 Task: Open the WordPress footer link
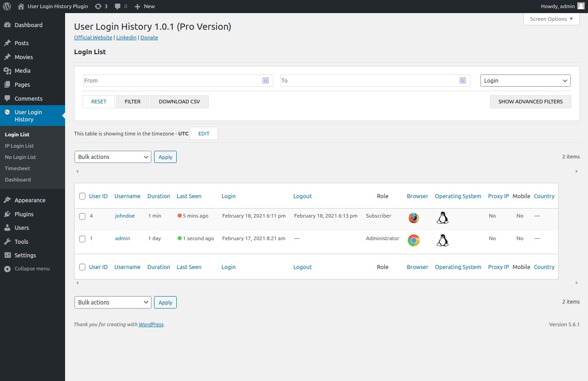tap(151, 324)
